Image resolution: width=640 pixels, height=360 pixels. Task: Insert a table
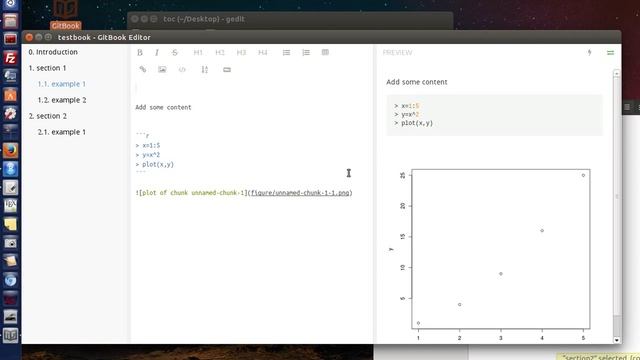coord(325,52)
